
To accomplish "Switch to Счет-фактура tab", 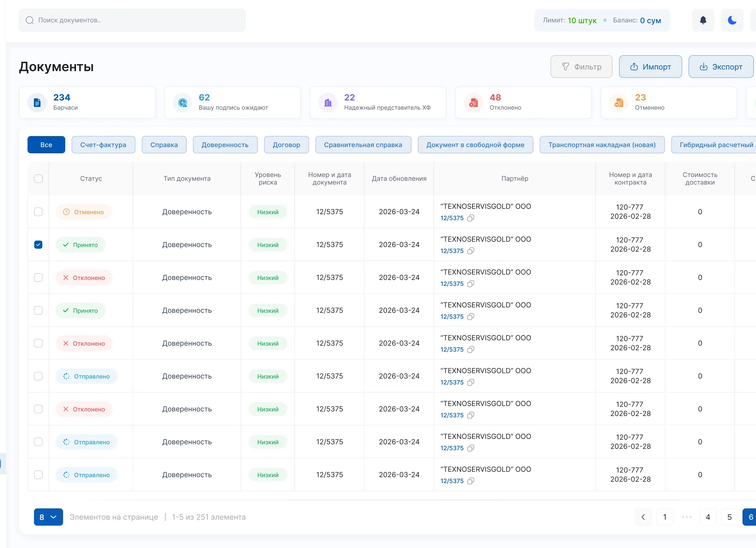I will pyautogui.click(x=103, y=145).
